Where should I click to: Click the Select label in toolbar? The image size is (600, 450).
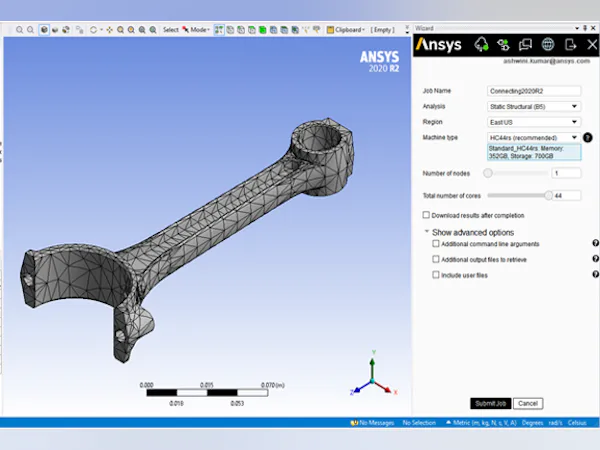[171, 30]
